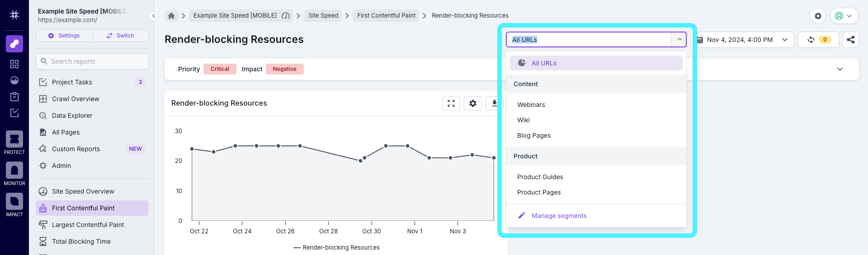Open Admin in sidebar
The height and width of the screenshot is (255, 868).
92,166
